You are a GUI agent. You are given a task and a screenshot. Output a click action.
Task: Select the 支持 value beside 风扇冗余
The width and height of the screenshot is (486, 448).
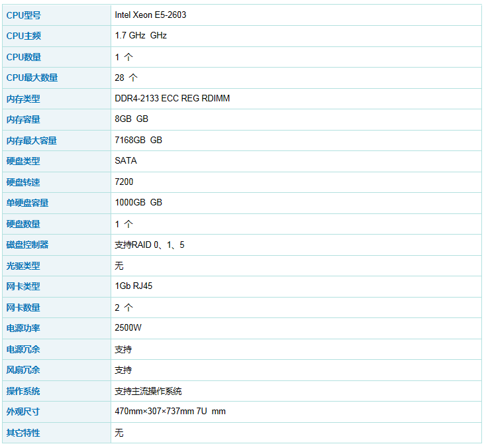(x=123, y=370)
